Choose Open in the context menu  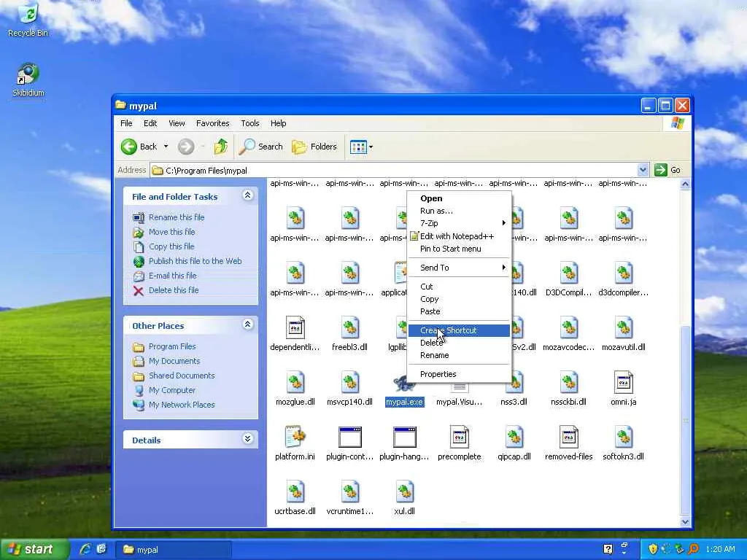(460, 198)
